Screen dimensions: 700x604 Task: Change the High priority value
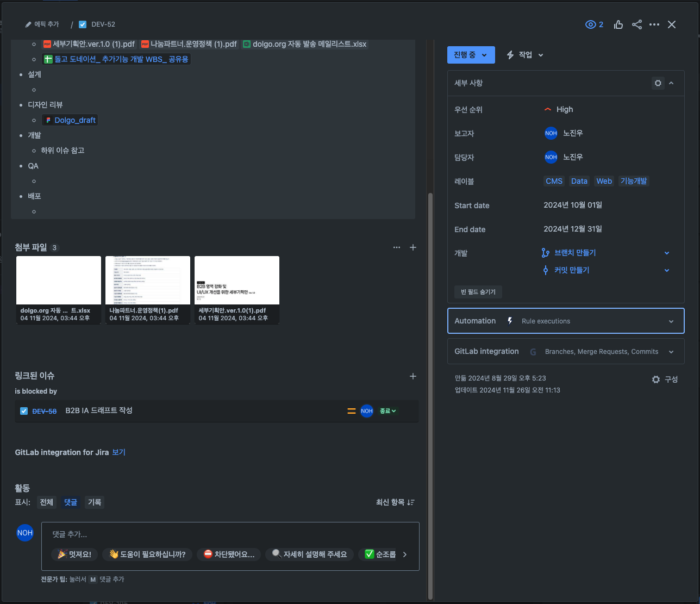tap(559, 109)
